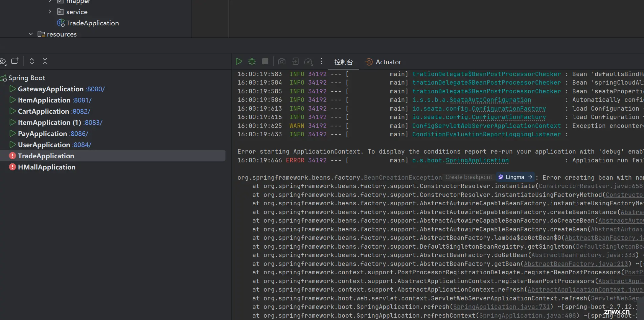
Task: Select GatewayApplication :8080/ service
Action: click(61, 89)
